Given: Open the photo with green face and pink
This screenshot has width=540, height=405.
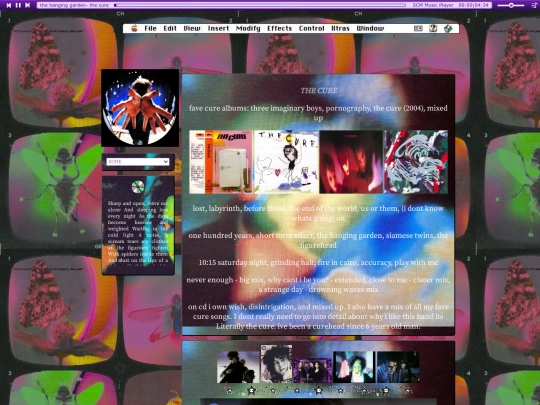Looking at the screenshot, I should [354, 367].
